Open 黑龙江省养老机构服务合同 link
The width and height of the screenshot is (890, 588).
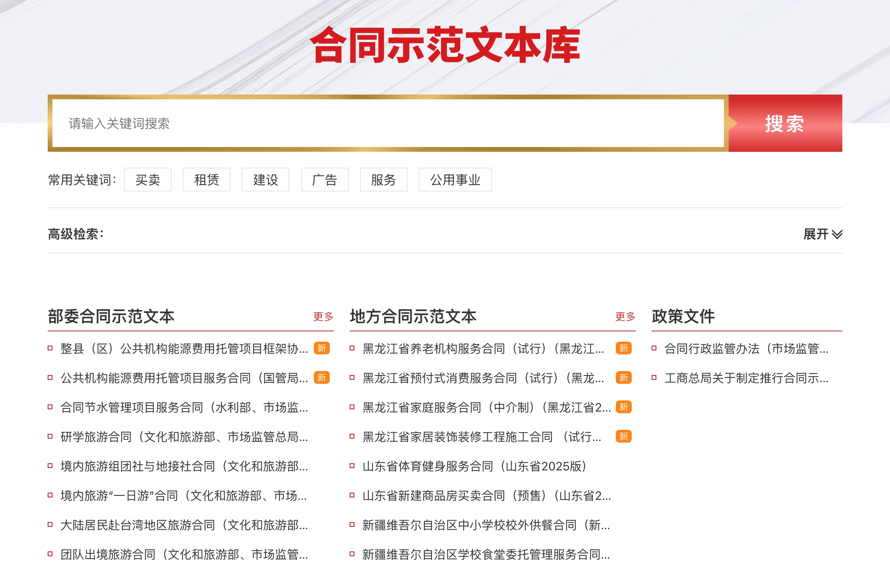[483, 348]
